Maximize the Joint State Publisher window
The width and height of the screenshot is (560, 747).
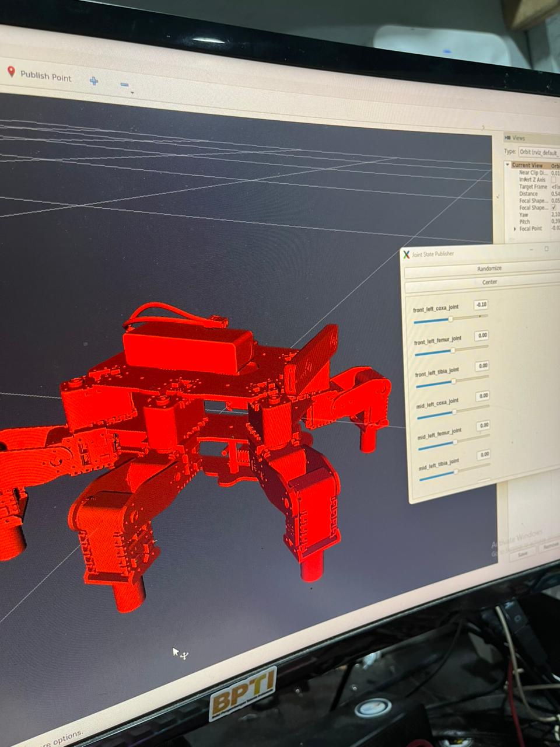(x=547, y=249)
